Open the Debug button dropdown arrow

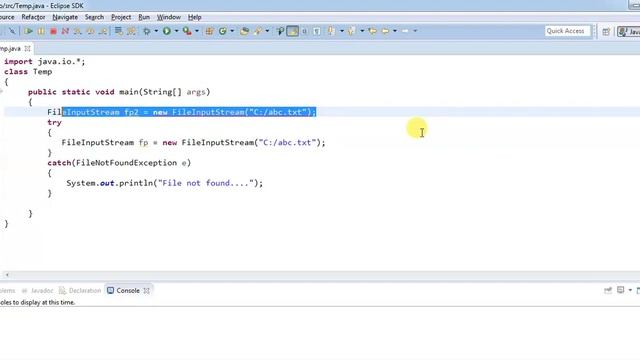point(156,31)
